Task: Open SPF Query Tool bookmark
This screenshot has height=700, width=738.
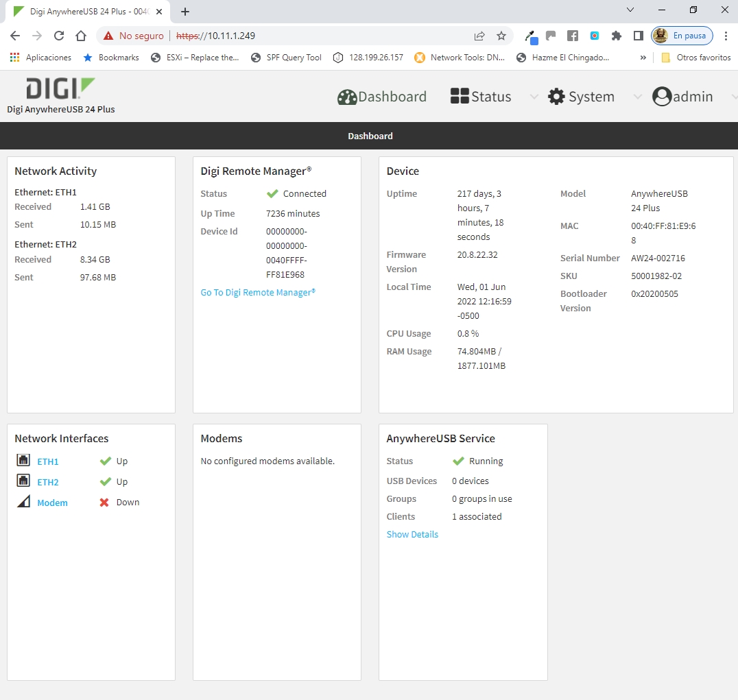Action: click(x=286, y=58)
